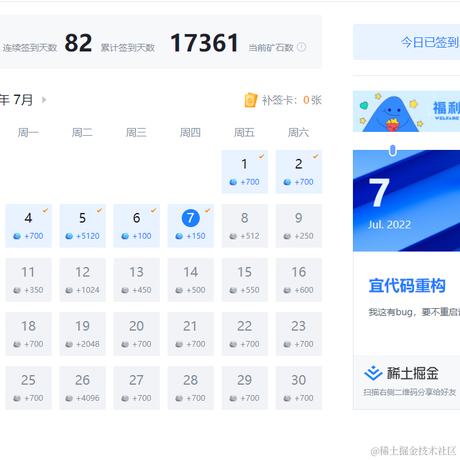The height and width of the screenshot is (460, 460).
Task: Click day 8 cell with +512
Action: (245, 226)
